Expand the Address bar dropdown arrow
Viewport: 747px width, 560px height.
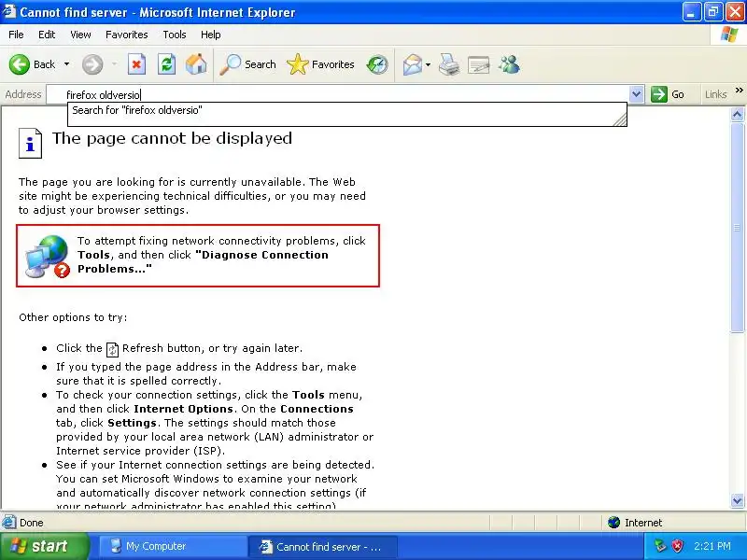coord(637,94)
